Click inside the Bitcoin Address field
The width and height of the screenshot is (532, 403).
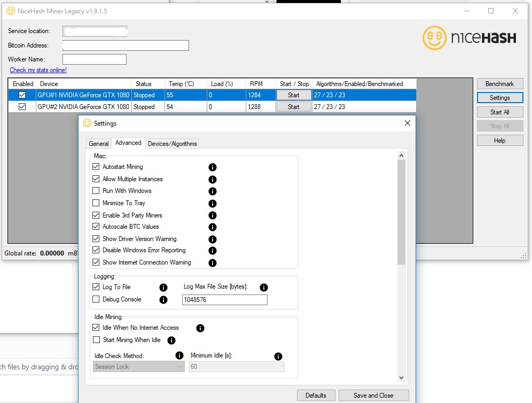point(126,45)
